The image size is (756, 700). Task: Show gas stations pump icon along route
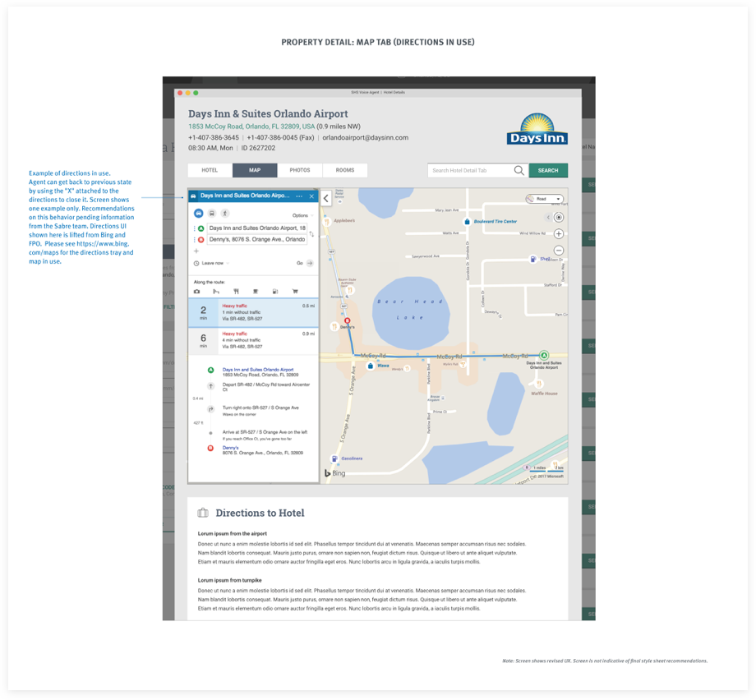274,291
